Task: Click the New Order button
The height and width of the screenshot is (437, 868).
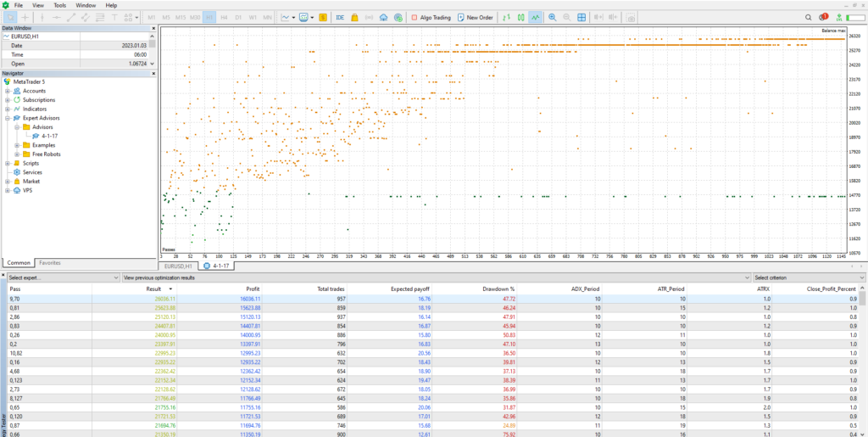Action: click(477, 17)
